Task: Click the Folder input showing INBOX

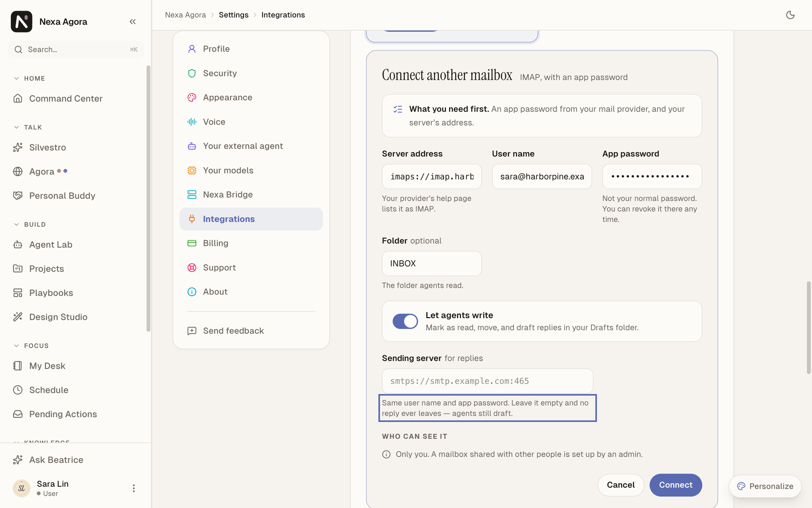Action: pyautogui.click(x=432, y=264)
